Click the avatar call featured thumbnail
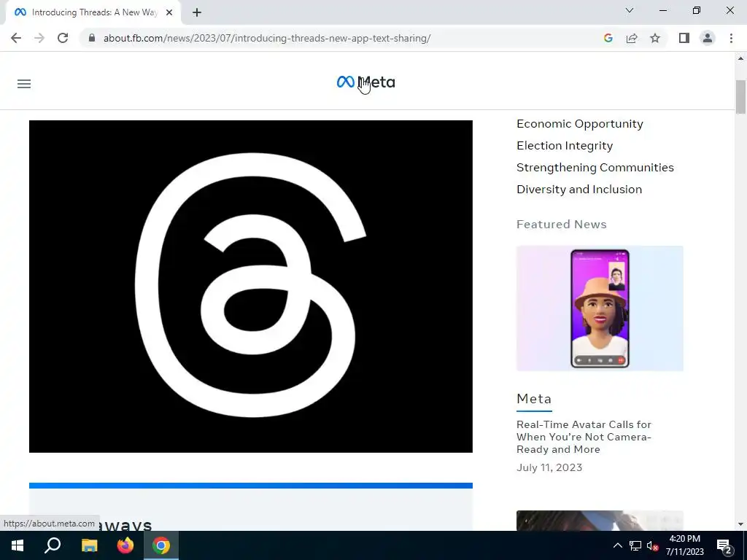The image size is (747, 560). pyautogui.click(x=600, y=308)
